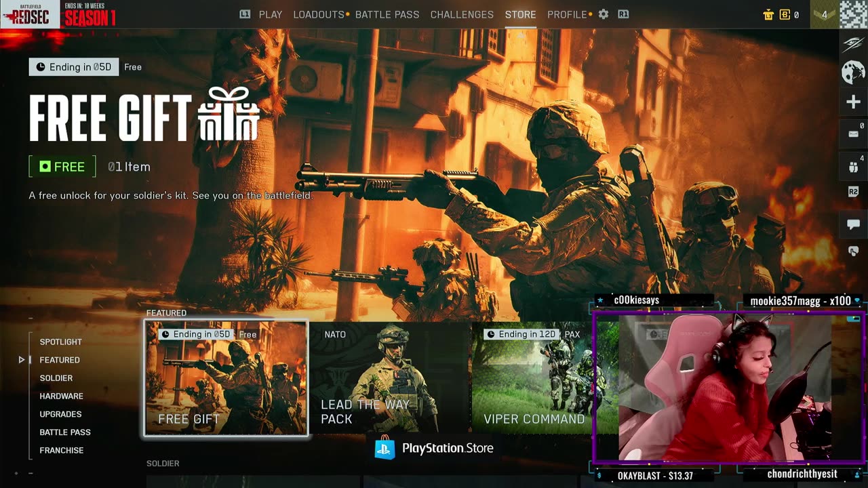868x488 pixels.
Task: Click the c00kiesays stream overlay name
Action: coord(636,300)
